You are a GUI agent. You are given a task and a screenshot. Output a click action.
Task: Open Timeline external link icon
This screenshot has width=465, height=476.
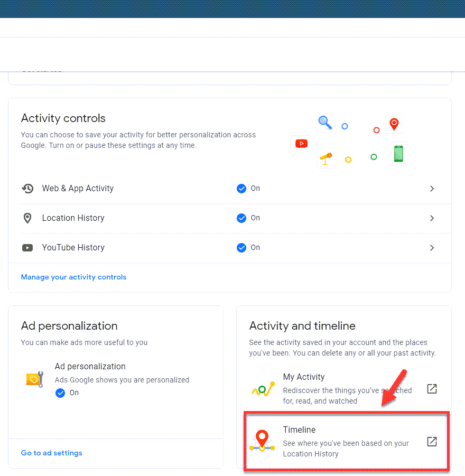432,442
